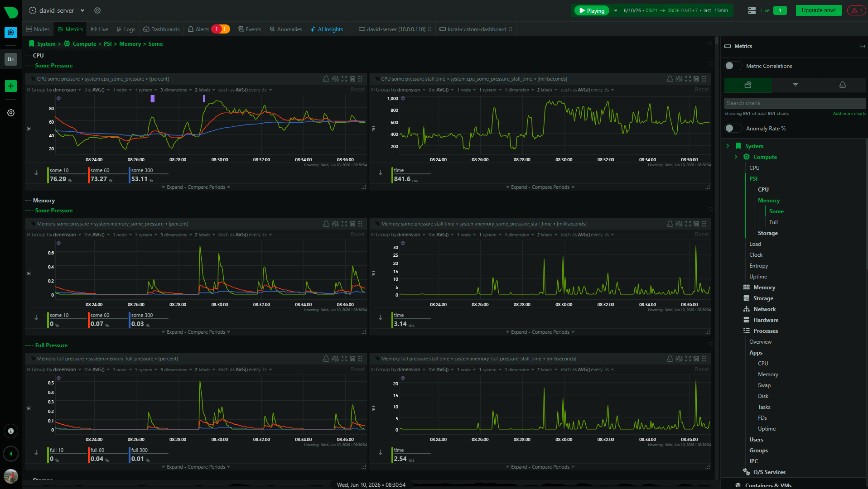Select the some 60 red legend swatch on CPU chart

[x=89, y=175]
